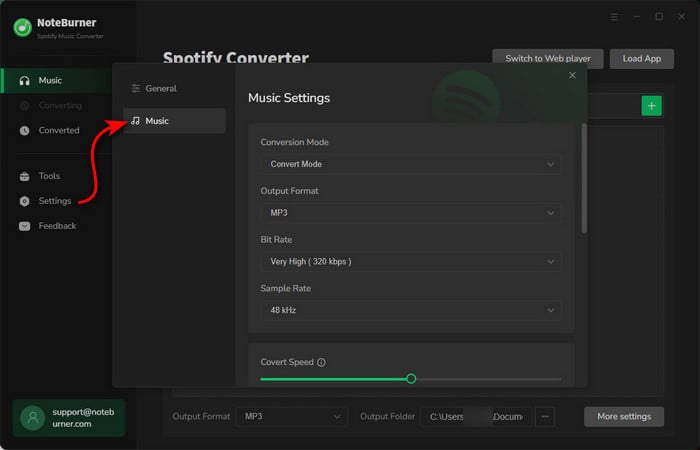
Task: Click the browse folder ellipsis button
Action: [x=545, y=417]
